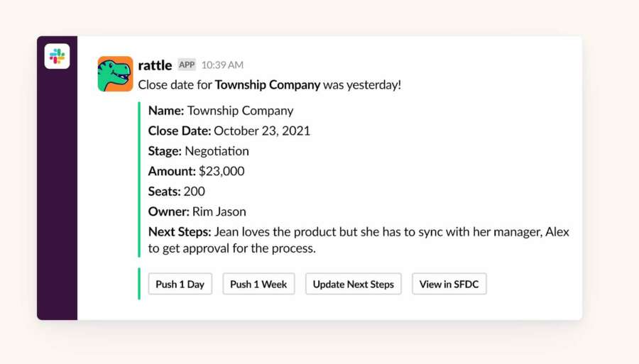Select the Stage: Negotiation line
The width and height of the screenshot is (639, 364).
click(198, 151)
